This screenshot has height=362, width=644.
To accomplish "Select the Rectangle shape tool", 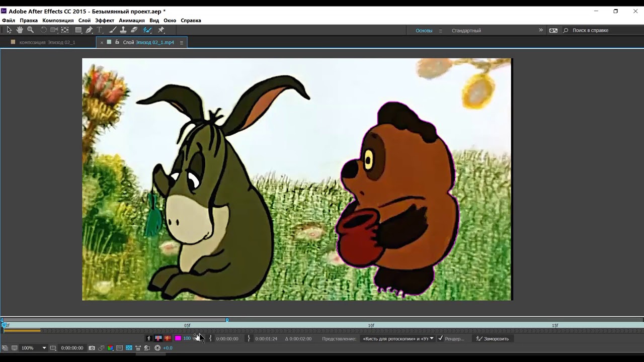I will 78,30.
